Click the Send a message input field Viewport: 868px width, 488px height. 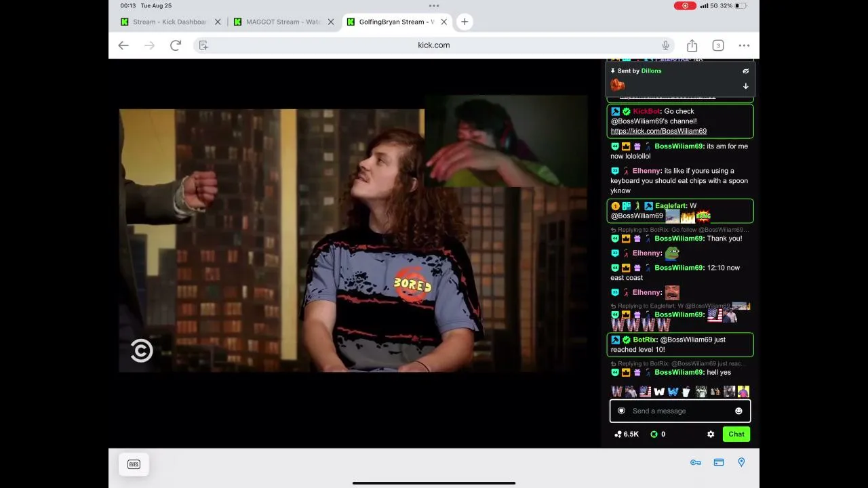pos(680,411)
